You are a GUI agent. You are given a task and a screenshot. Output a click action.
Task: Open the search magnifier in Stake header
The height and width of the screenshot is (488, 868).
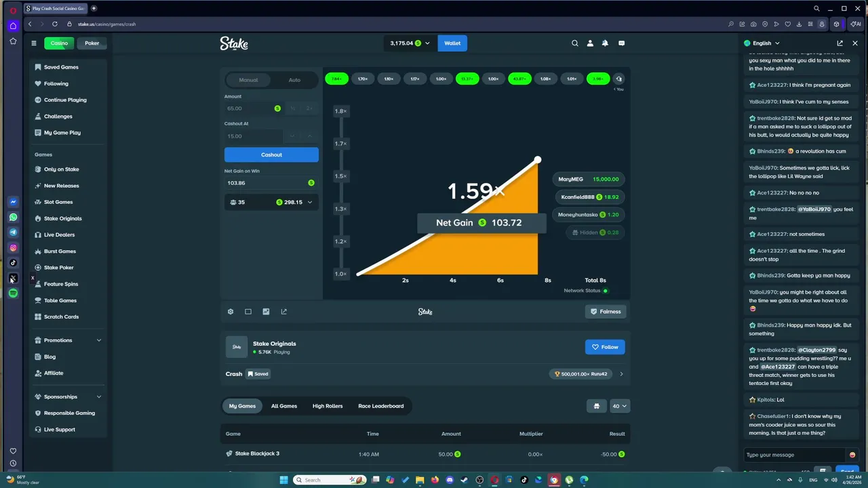tap(574, 43)
